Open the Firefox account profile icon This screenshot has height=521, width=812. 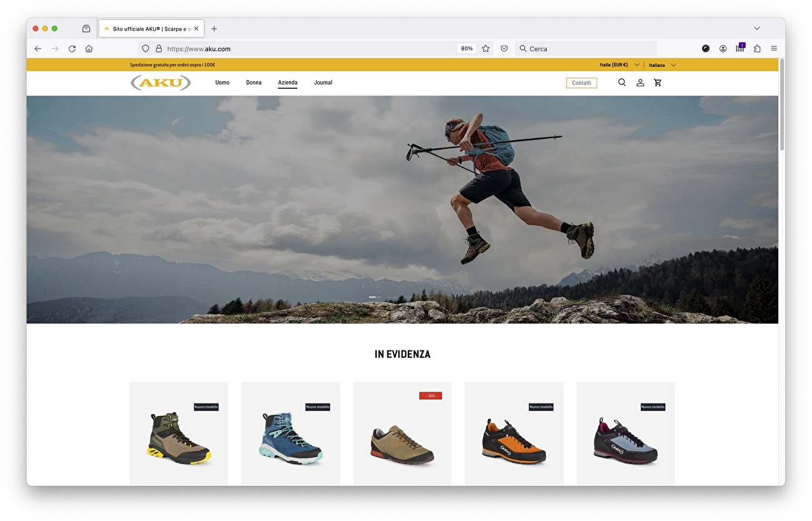[x=723, y=49]
